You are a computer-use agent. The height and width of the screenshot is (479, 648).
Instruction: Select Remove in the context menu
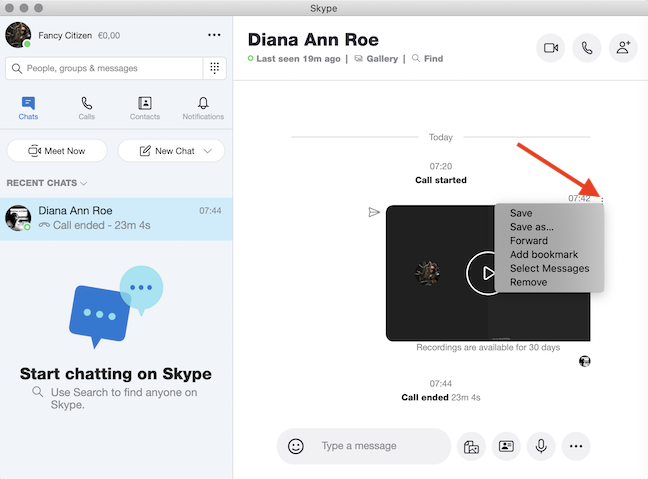(528, 282)
